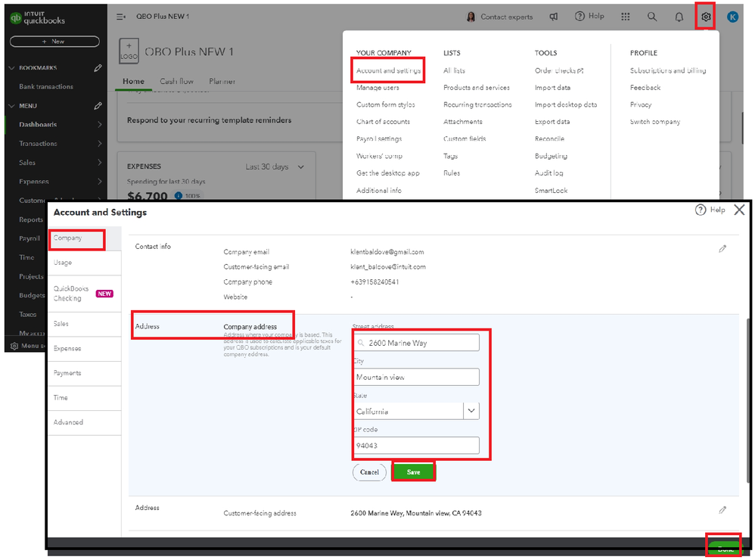Click the ZIP code input field
This screenshot has height=560, width=755.
coord(416,446)
